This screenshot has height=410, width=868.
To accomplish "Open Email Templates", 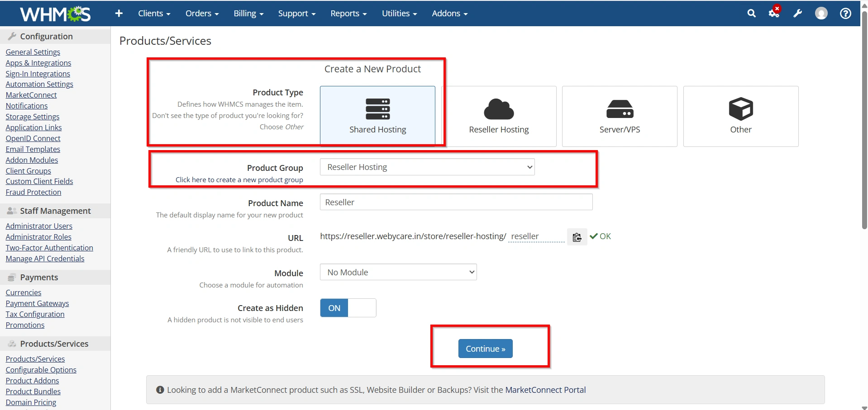I will click(33, 149).
